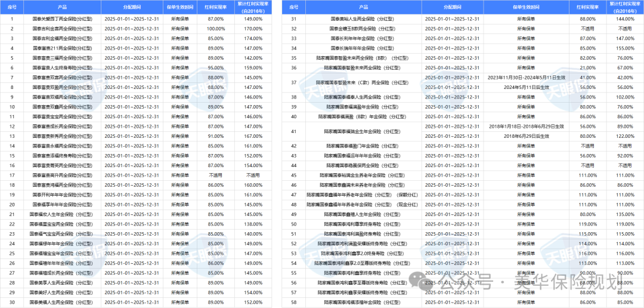Click the 100.00% dividend rate in row 2
This screenshot has width=644, height=308.
215,29
